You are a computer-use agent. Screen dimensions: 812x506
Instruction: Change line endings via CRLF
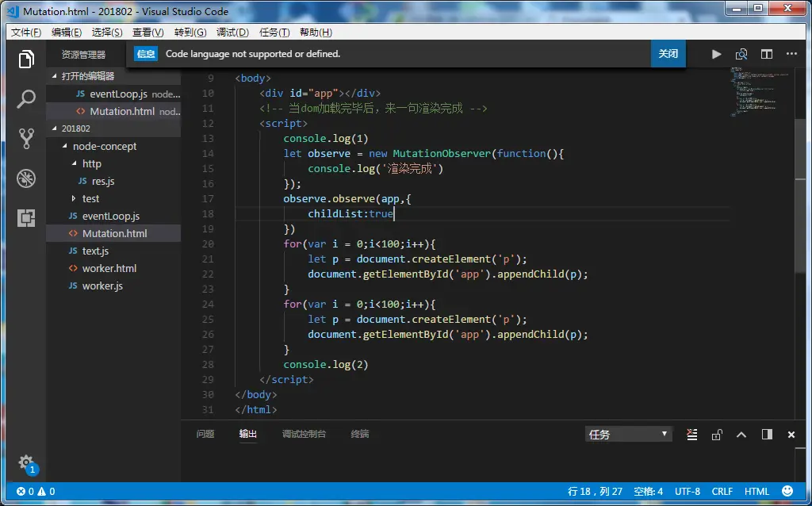pos(722,492)
